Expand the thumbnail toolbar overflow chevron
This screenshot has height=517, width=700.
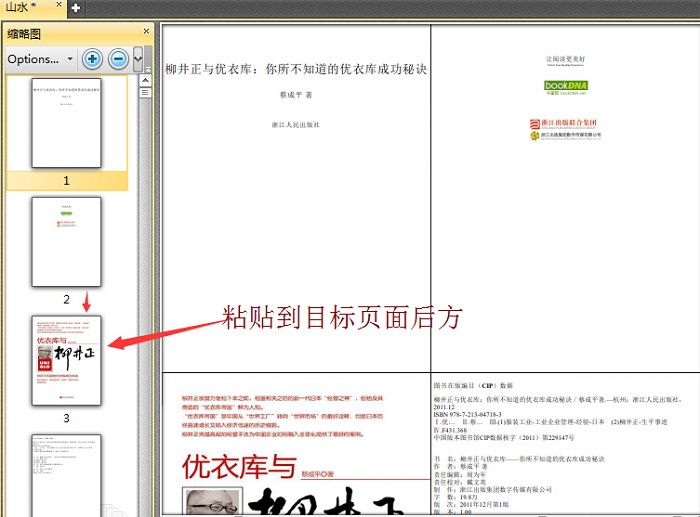(x=138, y=59)
